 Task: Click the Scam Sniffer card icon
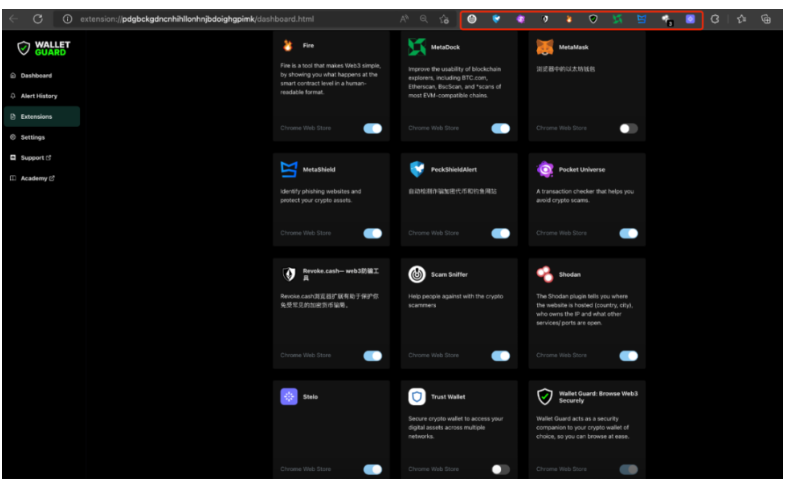pyautogui.click(x=417, y=275)
